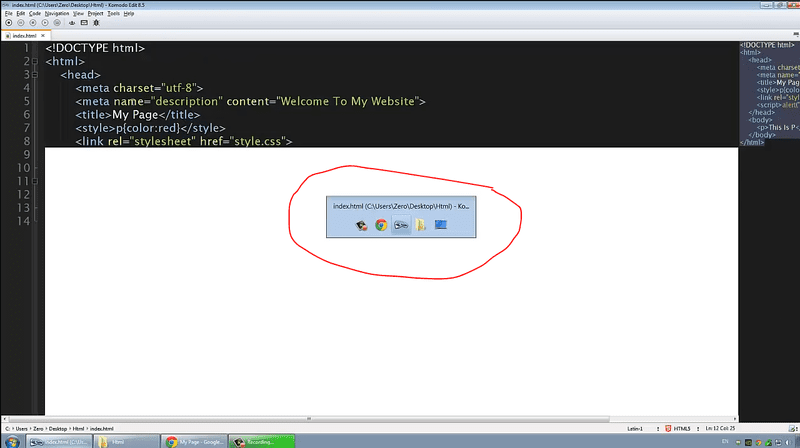Click the style p color red line
Viewport: 800px width, 448px height.
(x=151, y=128)
